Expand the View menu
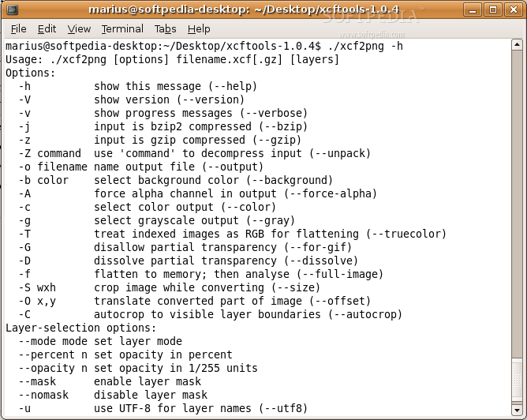This screenshot has height=420, width=527. (79, 28)
